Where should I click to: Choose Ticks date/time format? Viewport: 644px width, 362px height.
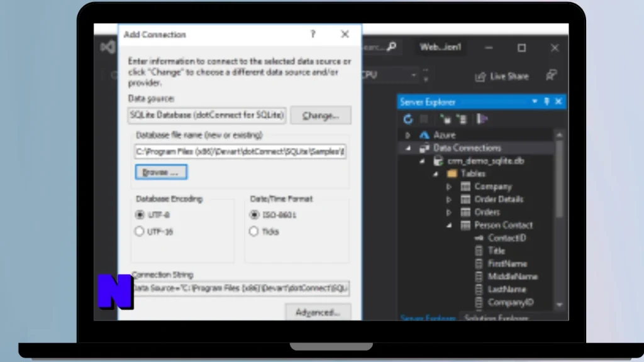(254, 231)
